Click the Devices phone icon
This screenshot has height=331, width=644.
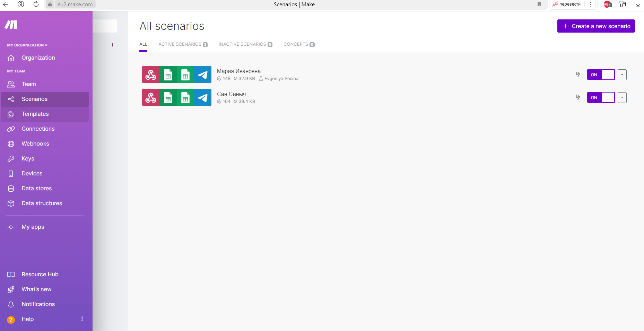(11, 174)
